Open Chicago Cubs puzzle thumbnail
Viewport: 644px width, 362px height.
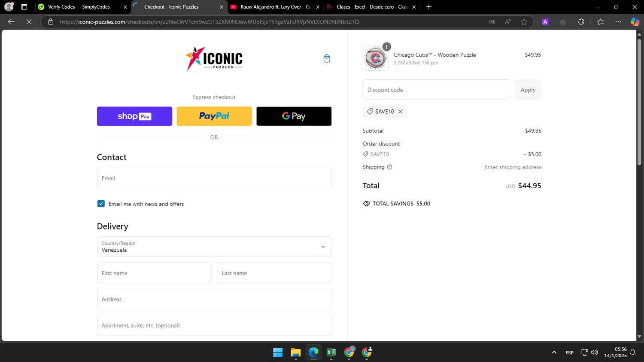pyautogui.click(x=375, y=58)
